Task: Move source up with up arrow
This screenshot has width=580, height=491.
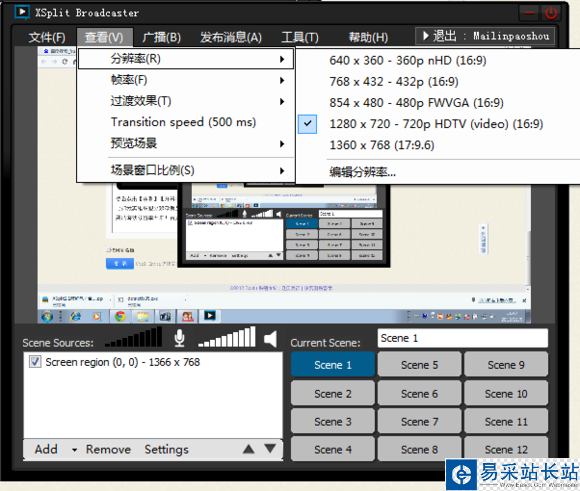Action: 249,449
